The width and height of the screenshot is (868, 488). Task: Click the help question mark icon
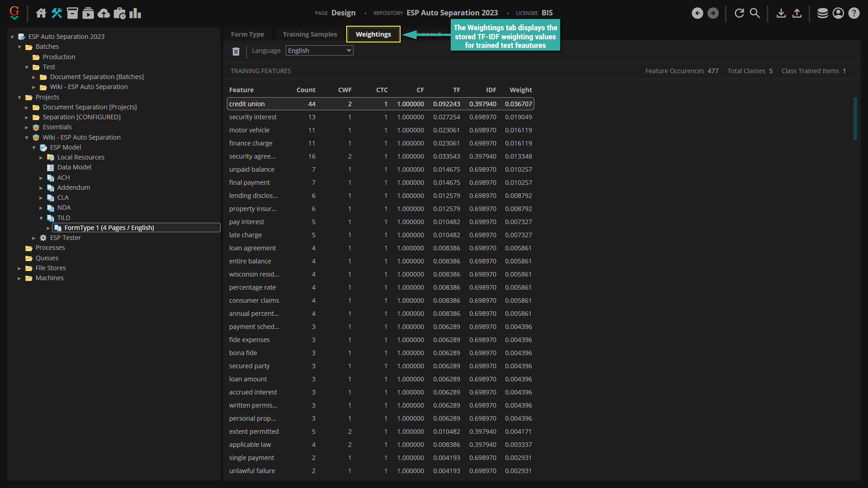point(854,13)
